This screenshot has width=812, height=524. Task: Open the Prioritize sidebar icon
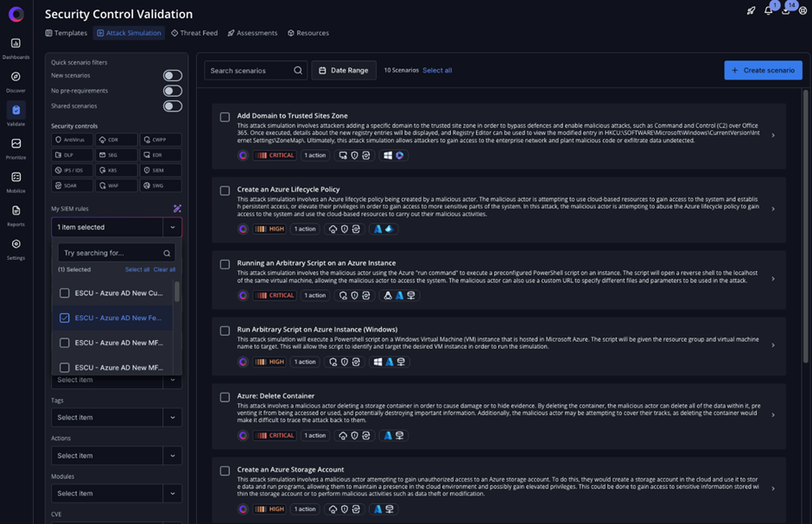point(16,143)
